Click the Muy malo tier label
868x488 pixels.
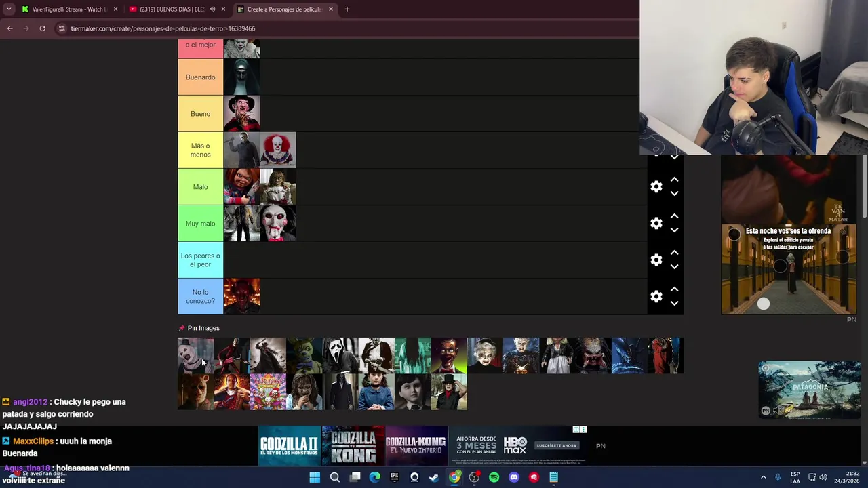200,223
